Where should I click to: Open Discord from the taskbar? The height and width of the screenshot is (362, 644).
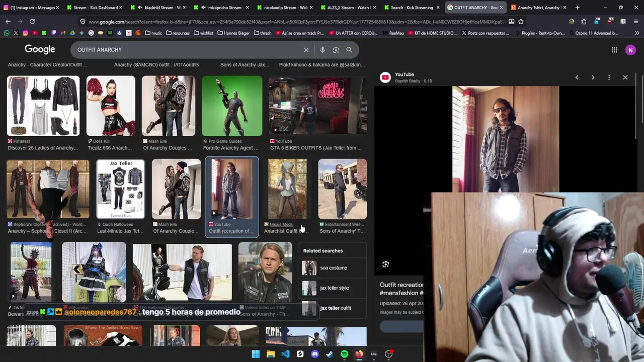pos(315,354)
